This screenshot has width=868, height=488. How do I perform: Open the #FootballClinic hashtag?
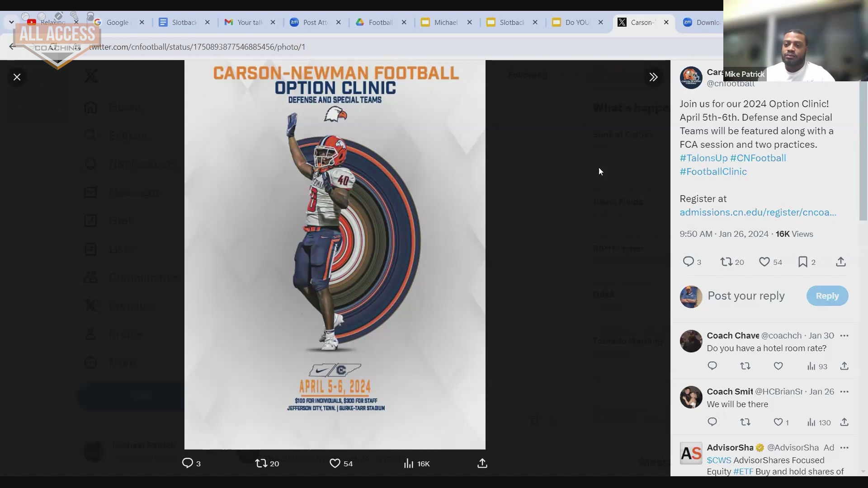click(x=713, y=172)
